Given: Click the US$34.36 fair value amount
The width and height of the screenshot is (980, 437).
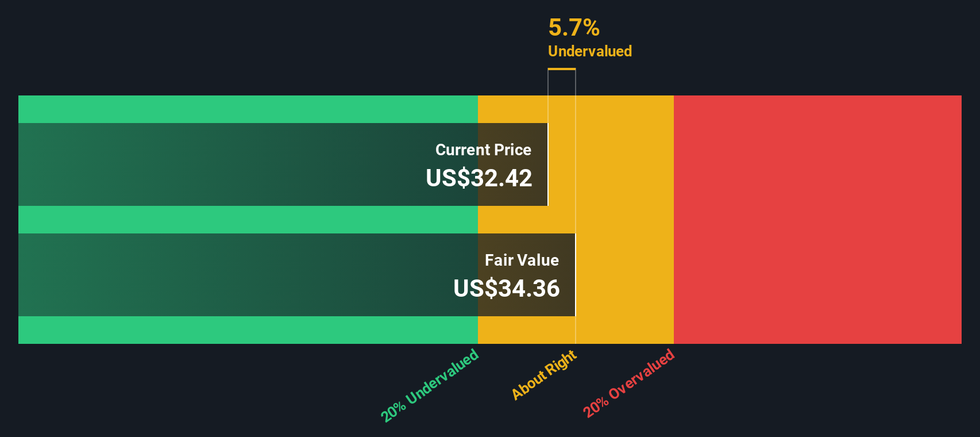Looking at the screenshot, I should tap(507, 288).
